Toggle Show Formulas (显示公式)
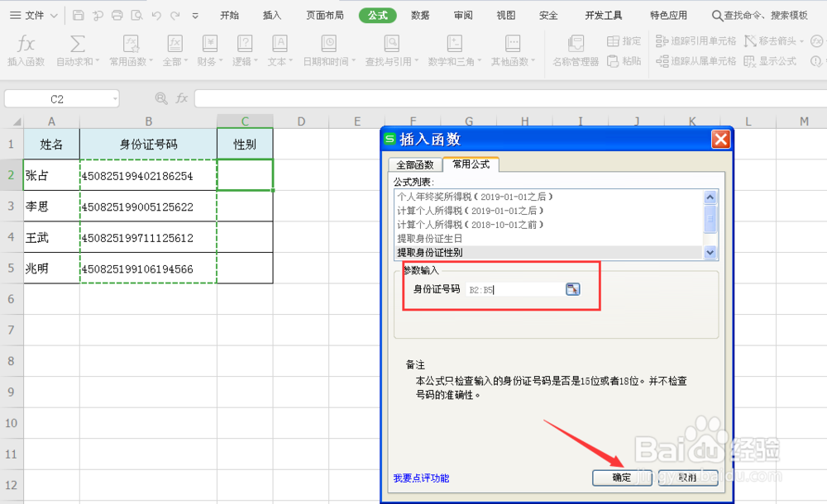Screen dimensions: 827x504 click(770, 61)
